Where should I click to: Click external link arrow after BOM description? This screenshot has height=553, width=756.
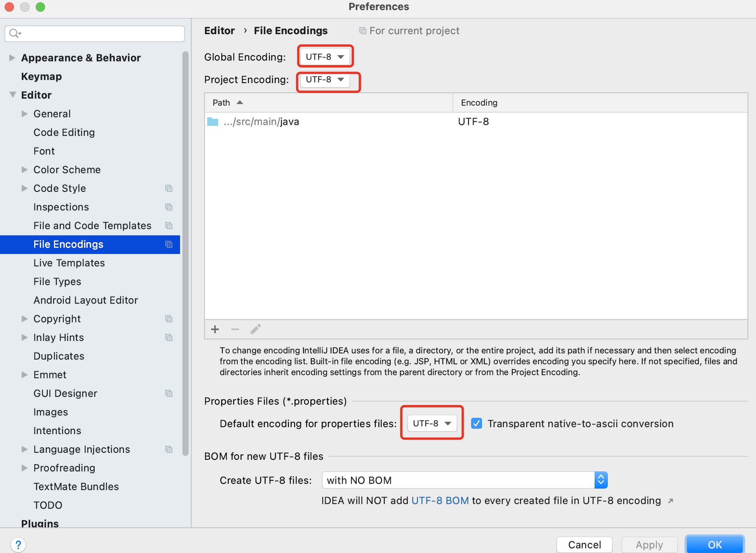pyautogui.click(x=671, y=501)
